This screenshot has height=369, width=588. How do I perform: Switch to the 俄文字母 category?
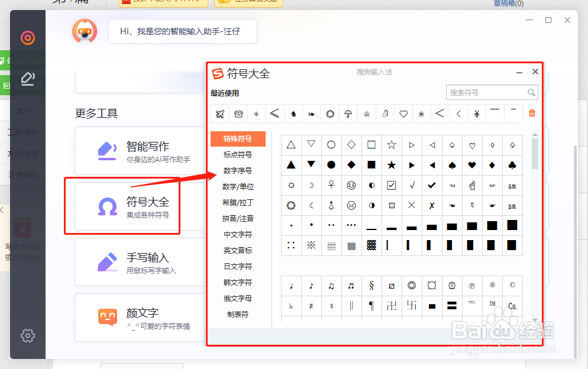click(x=238, y=299)
